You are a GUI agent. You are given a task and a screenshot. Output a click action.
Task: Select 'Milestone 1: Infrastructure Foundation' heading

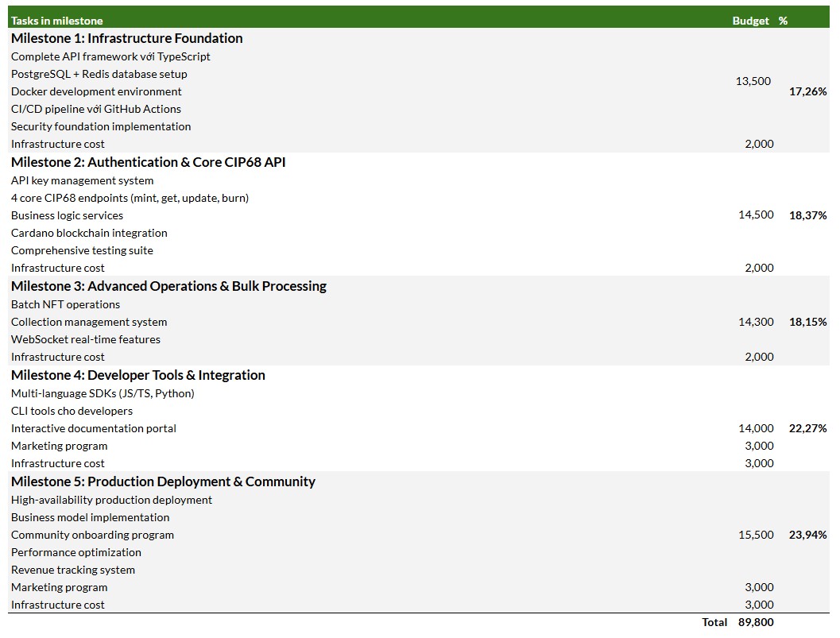[x=127, y=39]
